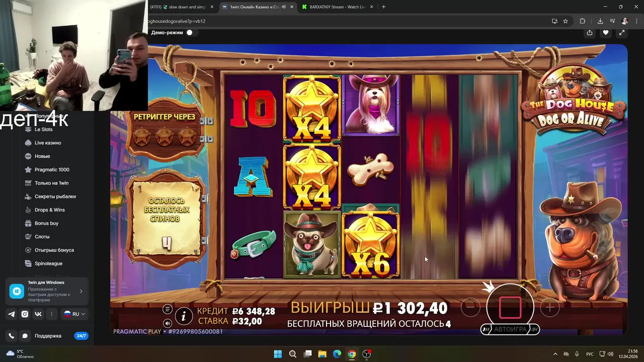Decrease the bet with minus button
The image size is (644, 362).
(x=470, y=307)
